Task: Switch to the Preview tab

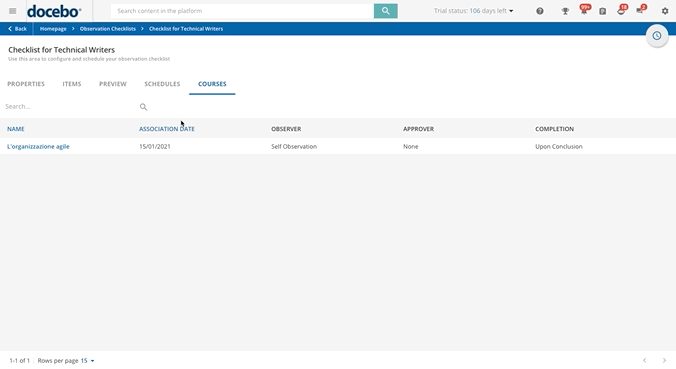Action: (113, 84)
